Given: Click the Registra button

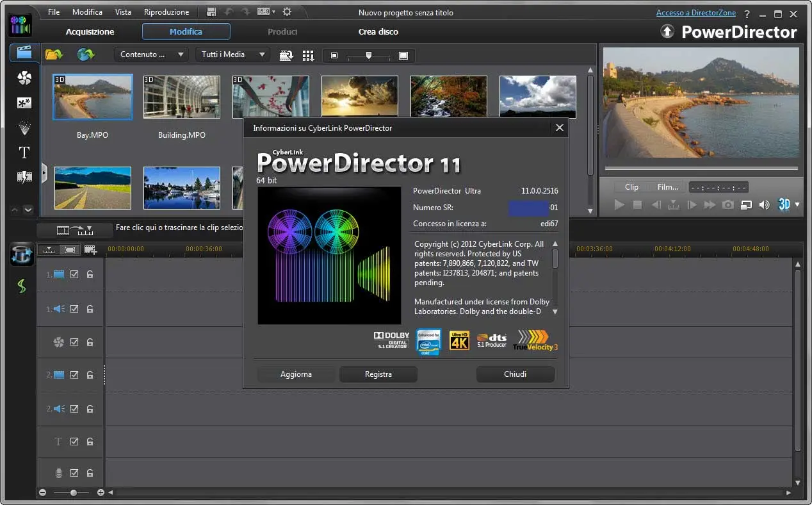Looking at the screenshot, I should tap(378, 374).
